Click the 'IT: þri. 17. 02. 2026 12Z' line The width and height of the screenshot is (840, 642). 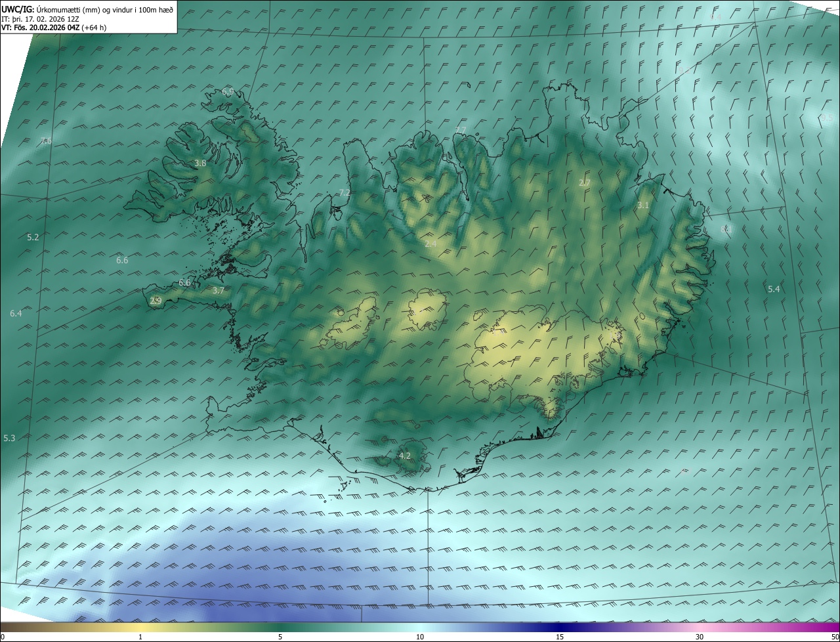(40, 18)
